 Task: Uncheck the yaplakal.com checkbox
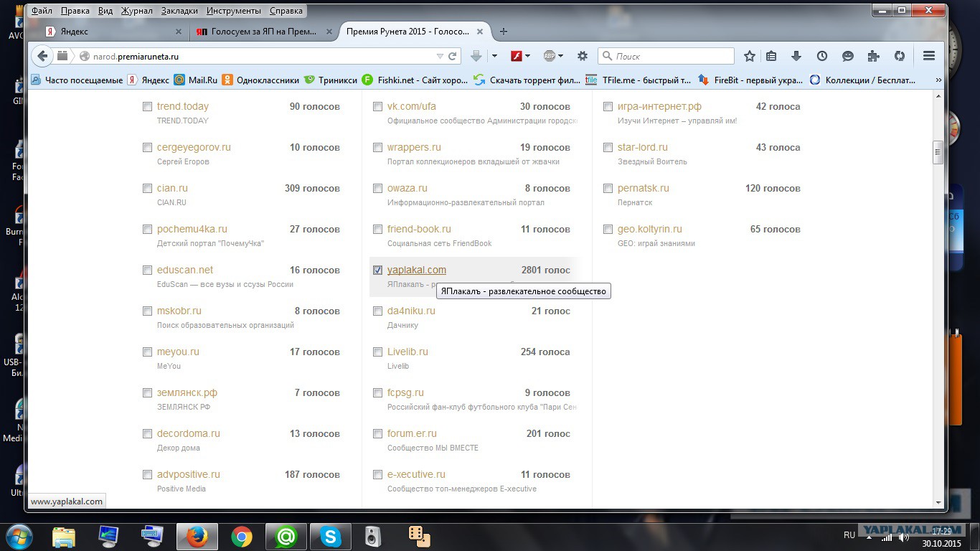(377, 270)
